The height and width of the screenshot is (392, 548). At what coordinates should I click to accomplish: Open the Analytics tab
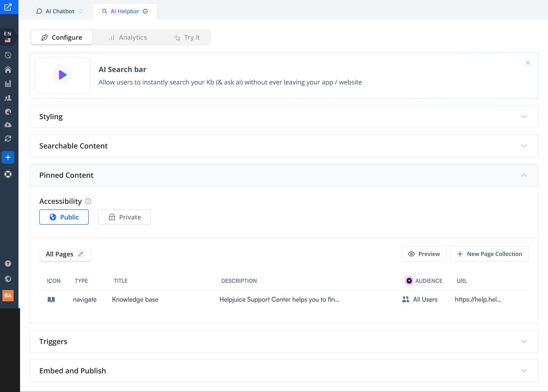click(x=128, y=37)
